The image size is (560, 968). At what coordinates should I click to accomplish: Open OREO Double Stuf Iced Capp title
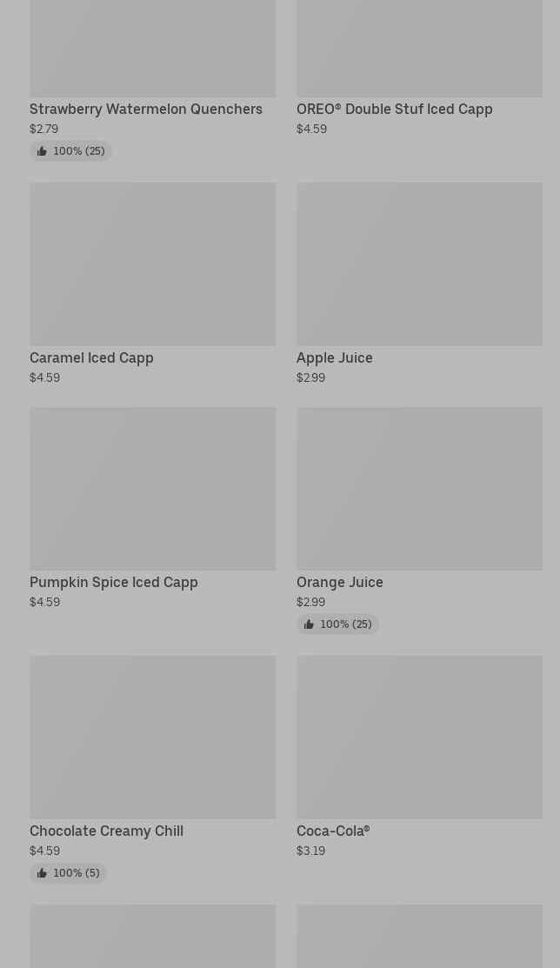394,109
